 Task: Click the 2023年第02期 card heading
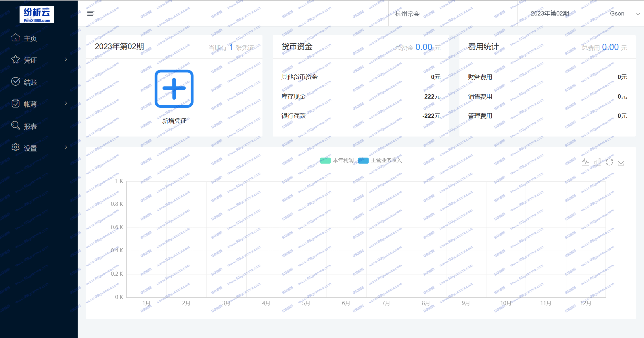[x=119, y=47]
